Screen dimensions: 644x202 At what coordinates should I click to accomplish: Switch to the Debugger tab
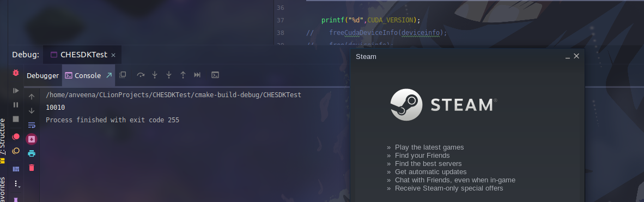pyautogui.click(x=42, y=75)
